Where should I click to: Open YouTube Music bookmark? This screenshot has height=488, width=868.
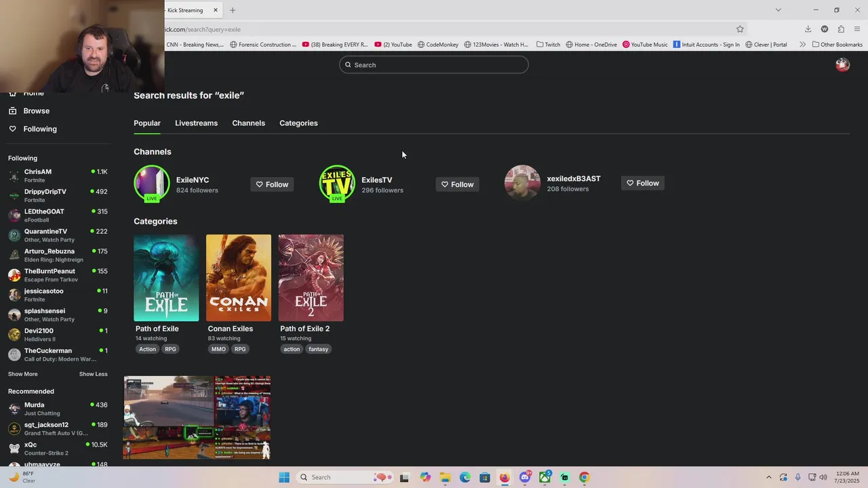(x=645, y=45)
